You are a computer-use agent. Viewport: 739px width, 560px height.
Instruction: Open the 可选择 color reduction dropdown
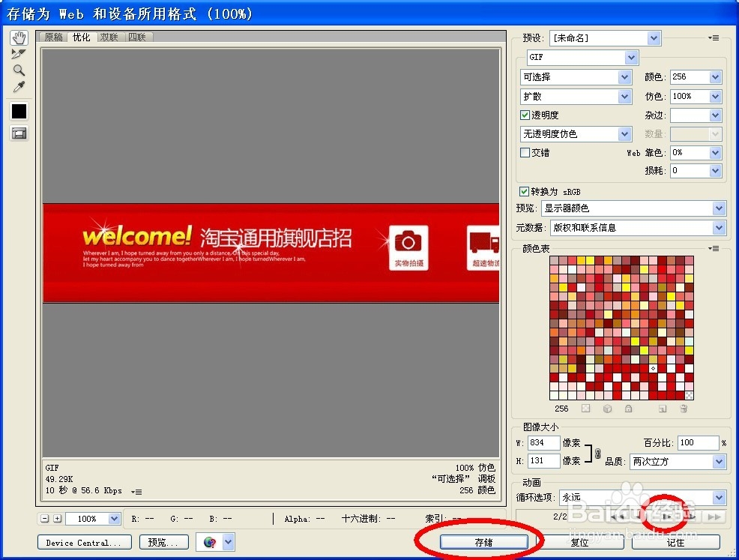tap(576, 76)
